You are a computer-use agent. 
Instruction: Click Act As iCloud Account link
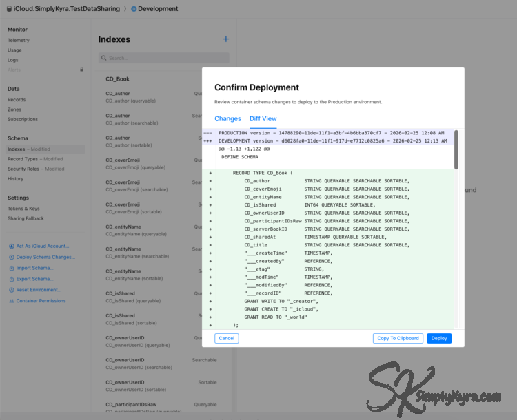(43, 246)
